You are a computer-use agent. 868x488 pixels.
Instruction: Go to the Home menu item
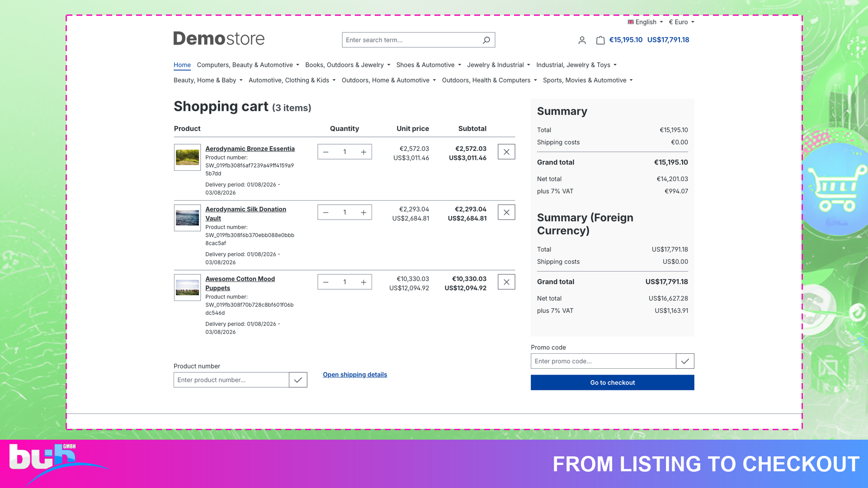coord(182,65)
